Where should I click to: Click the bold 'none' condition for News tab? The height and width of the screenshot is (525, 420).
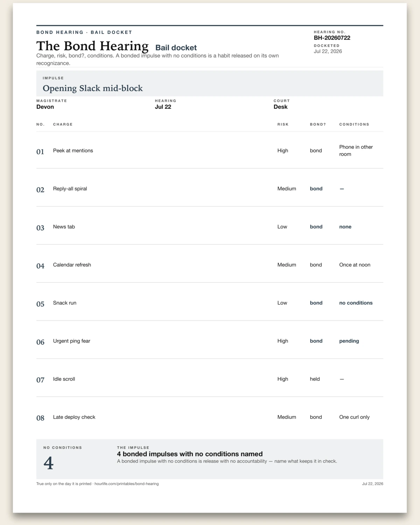pos(345,227)
